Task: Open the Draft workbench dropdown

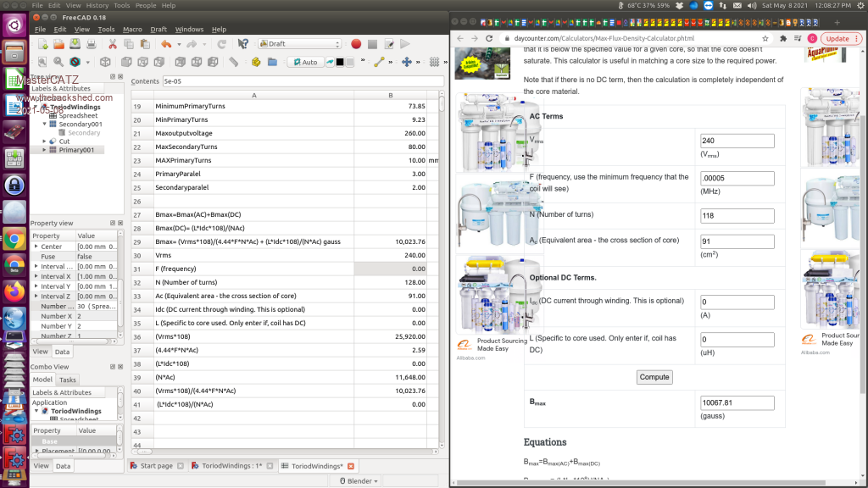Action: [x=299, y=44]
